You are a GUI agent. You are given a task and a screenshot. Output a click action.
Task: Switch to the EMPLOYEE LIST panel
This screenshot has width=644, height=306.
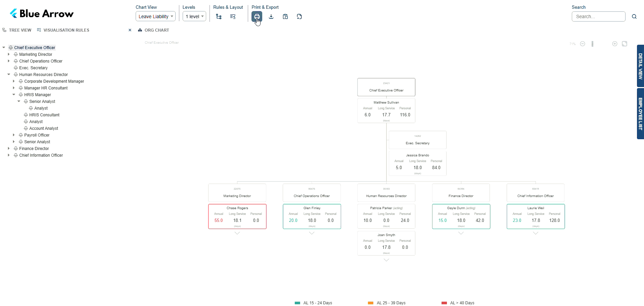pos(640,114)
